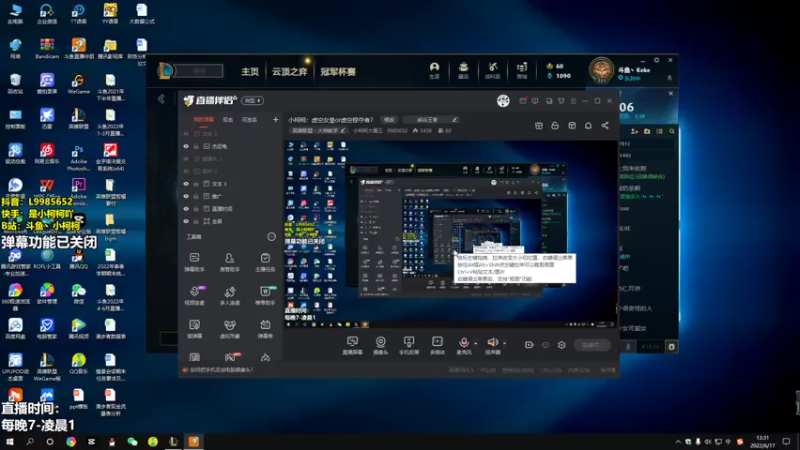Click the search icon in League chat panel
The width and height of the screenshot is (800, 450).
[672, 132]
